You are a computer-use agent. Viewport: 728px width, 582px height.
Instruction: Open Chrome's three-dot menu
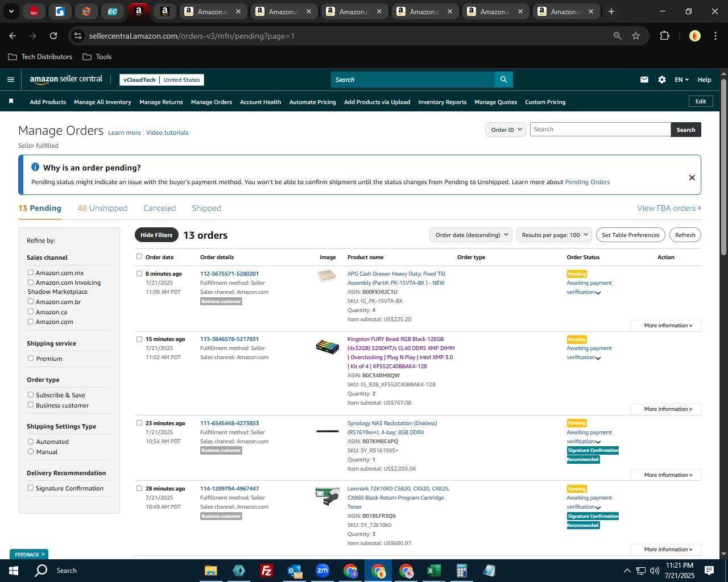point(714,36)
